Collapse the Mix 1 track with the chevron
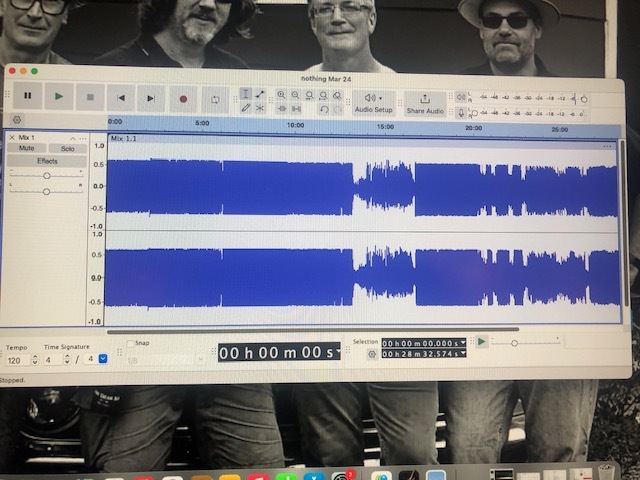 pyautogui.click(x=73, y=138)
